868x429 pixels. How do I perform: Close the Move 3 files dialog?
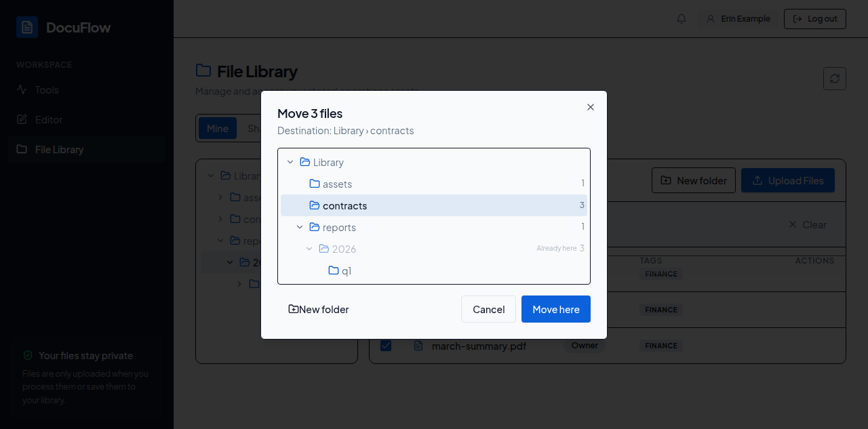[591, 107]
